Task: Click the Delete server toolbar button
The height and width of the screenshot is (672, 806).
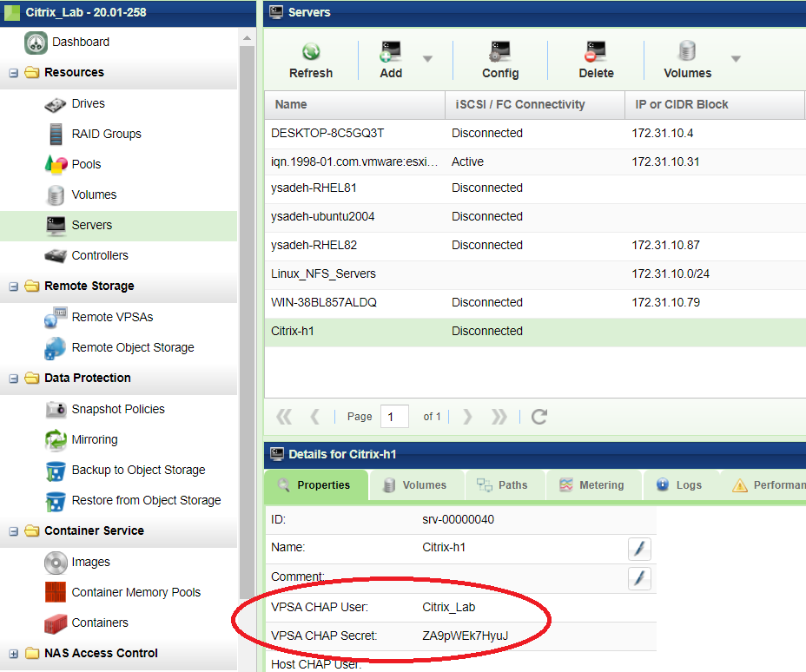Action: (x=597, y=61)
